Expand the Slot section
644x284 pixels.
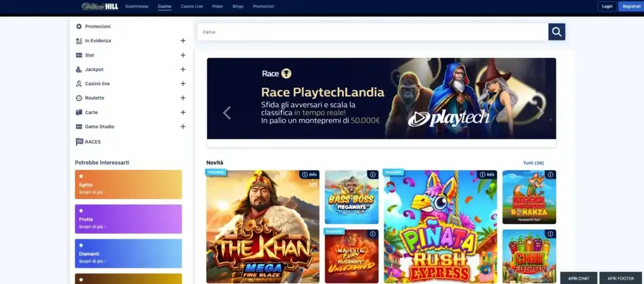point(183,55)
